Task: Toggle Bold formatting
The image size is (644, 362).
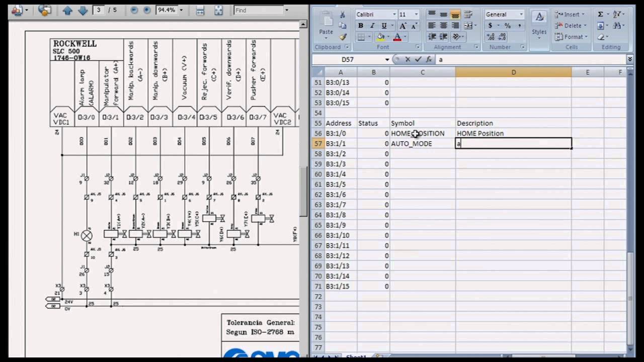Action: (x=361, y=26)
